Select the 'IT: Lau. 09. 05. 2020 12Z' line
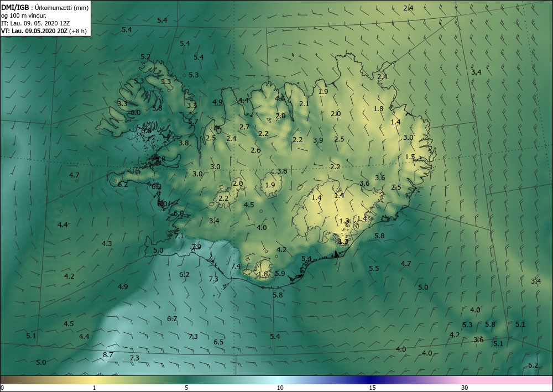 coord(35,23)
